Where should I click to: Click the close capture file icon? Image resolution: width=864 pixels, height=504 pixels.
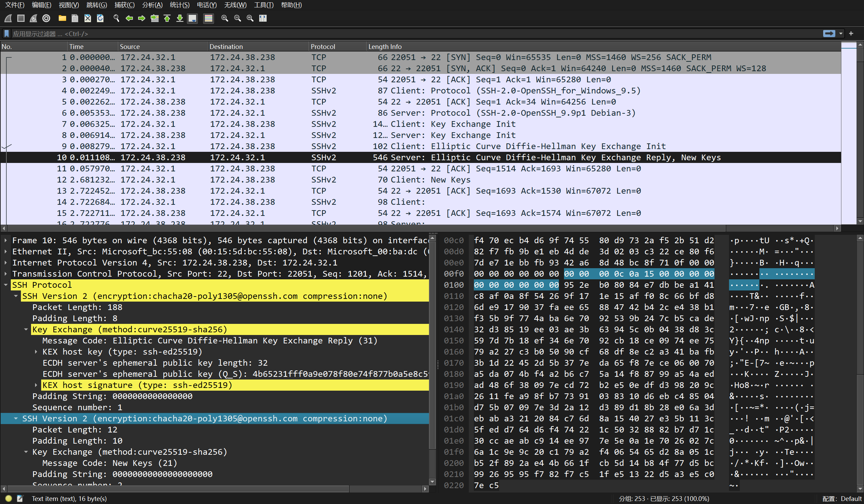(87, 18)
